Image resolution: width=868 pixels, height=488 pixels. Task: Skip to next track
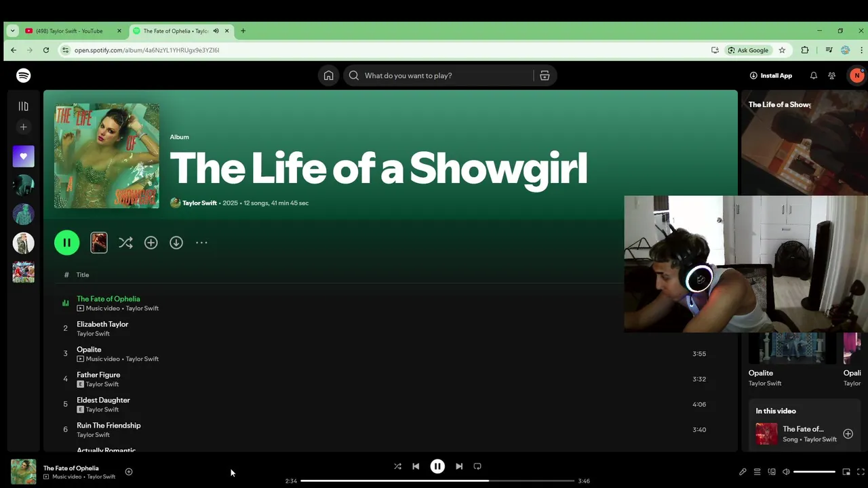[x=459, y=466]
